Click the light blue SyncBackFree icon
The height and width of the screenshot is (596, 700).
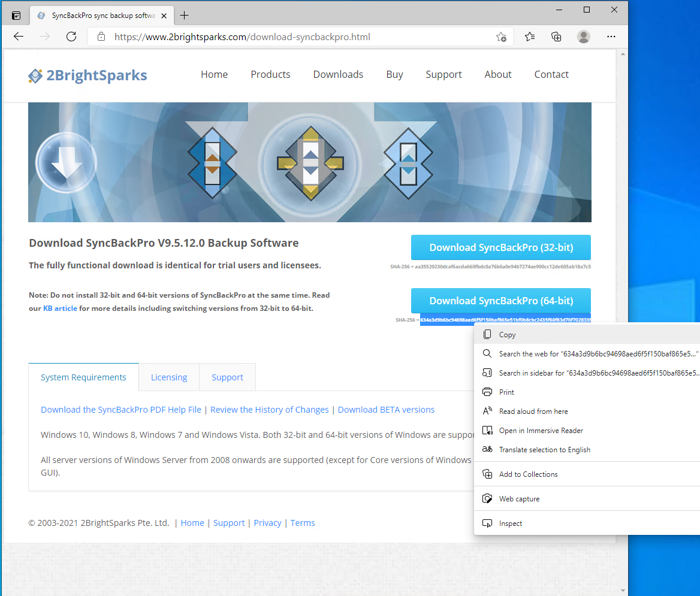point(408,164)
